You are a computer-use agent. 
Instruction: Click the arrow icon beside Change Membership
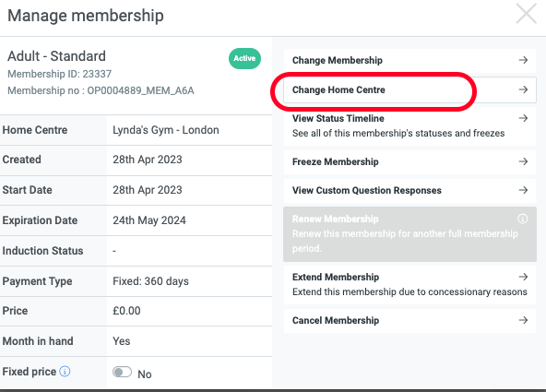(523, 60)
